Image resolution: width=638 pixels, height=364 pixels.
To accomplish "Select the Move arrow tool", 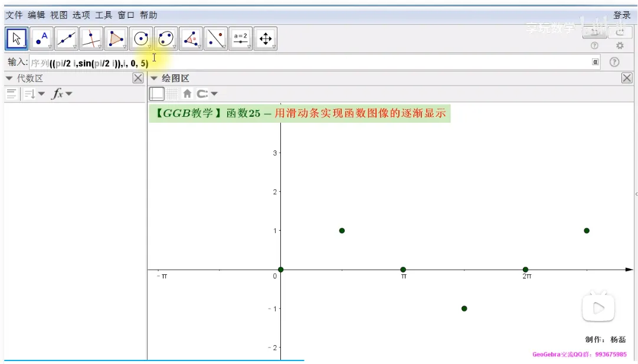I will coord(17,39).
